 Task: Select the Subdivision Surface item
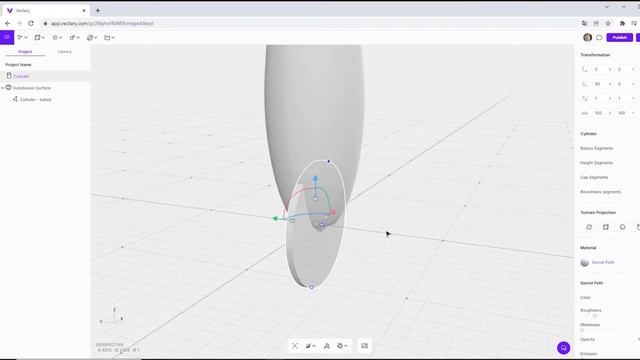pyautogui.click(x=31, y=88)
